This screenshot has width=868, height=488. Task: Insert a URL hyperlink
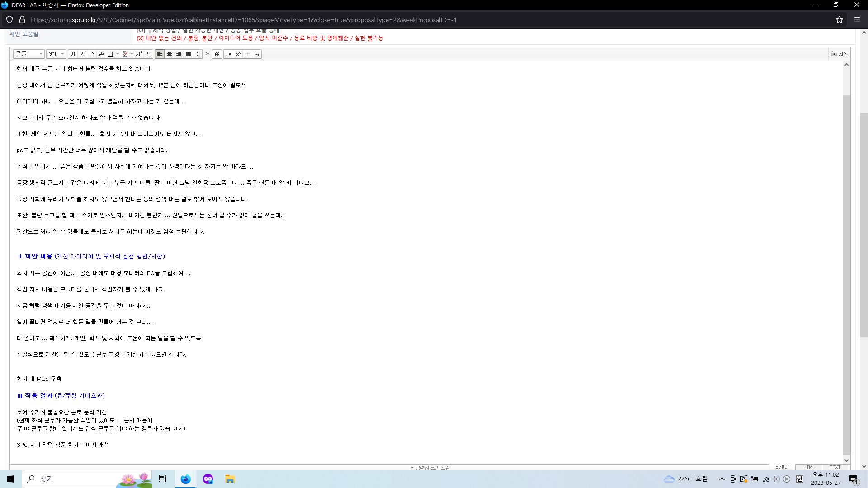[228, 54]
